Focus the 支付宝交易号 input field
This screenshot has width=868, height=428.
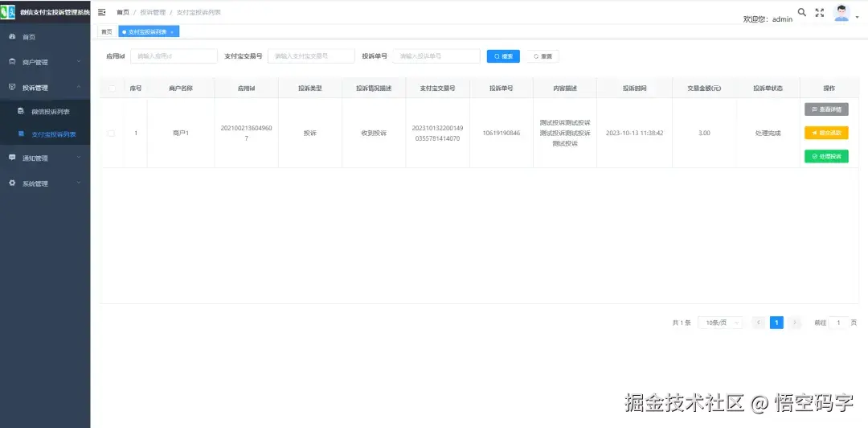tap(311, 56)
